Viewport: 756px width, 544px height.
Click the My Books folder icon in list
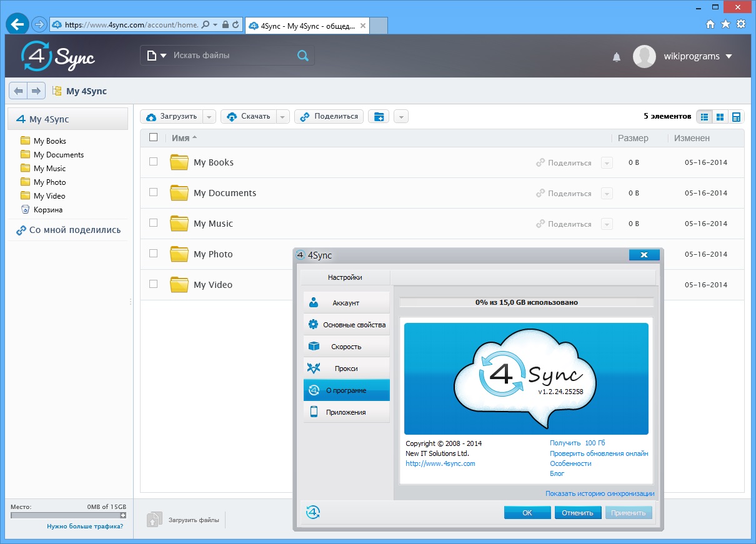[179, 162]
